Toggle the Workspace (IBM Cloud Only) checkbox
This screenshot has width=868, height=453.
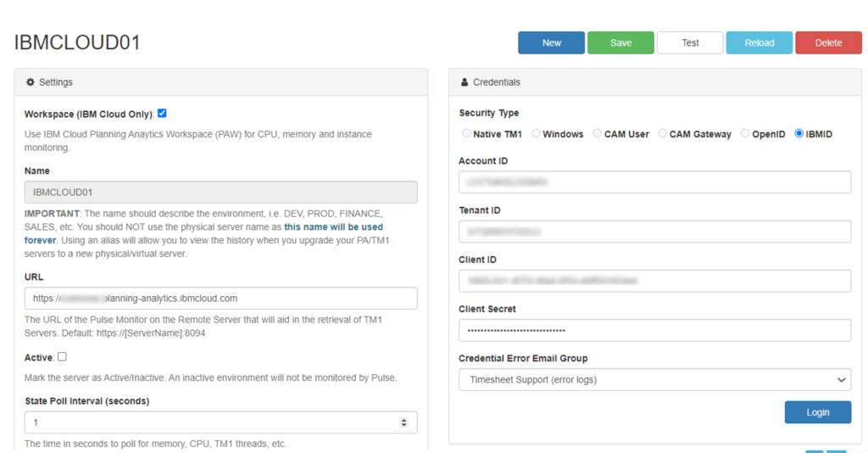pyautogui.click(x=162, y=113)
